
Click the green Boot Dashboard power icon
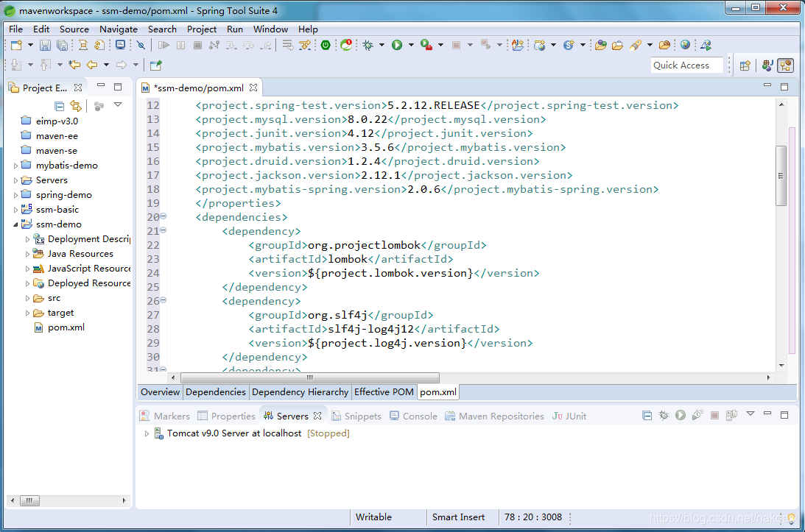pos(326,46)
